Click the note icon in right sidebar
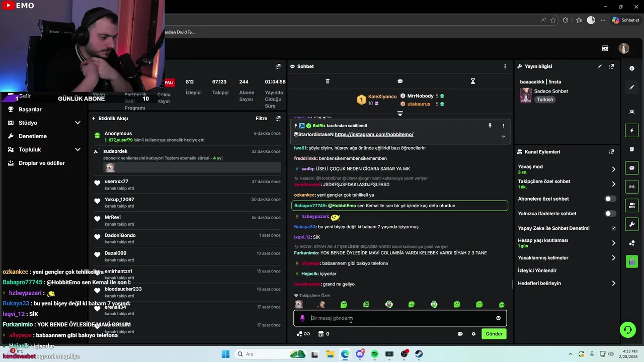The height and width of the screenshot is (362, 644). tap(632, 149)
